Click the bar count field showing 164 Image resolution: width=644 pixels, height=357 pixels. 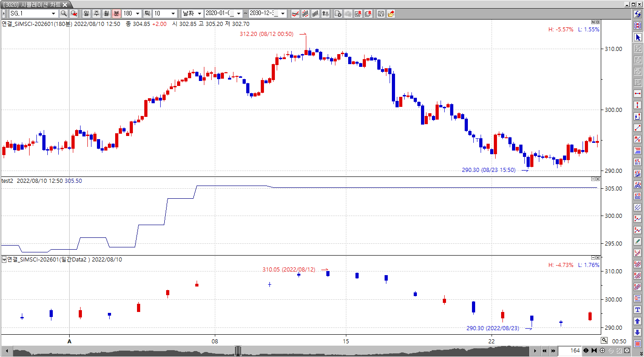(569, 351)
